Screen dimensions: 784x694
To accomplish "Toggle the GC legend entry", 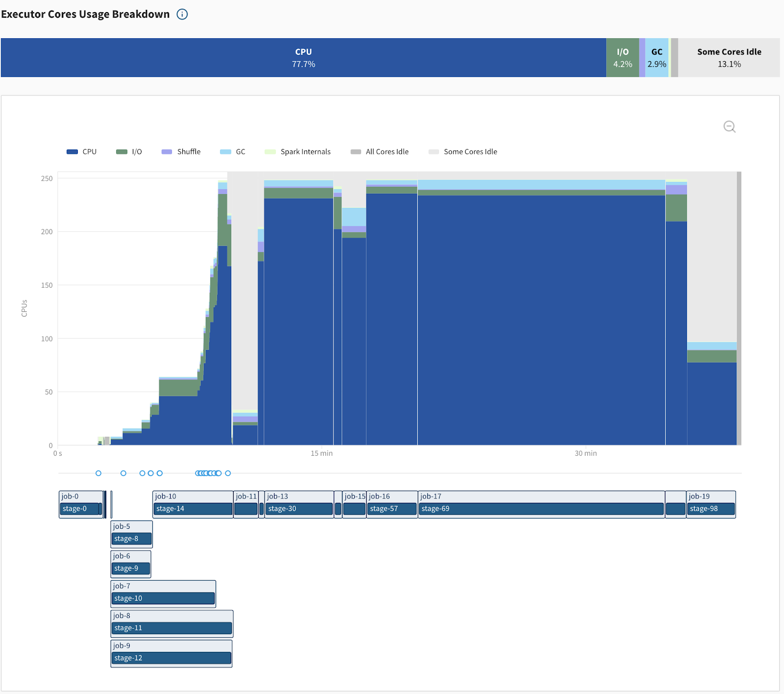I will point(233,152).
